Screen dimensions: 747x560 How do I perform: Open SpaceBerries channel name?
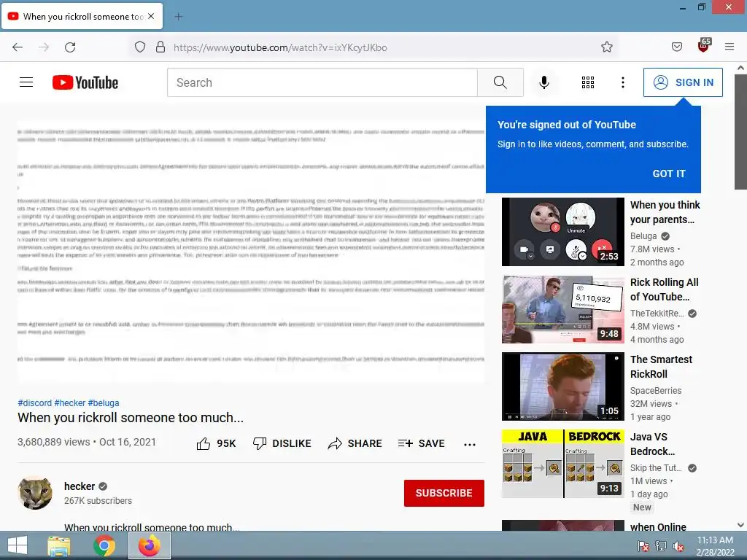pos(656,391)
